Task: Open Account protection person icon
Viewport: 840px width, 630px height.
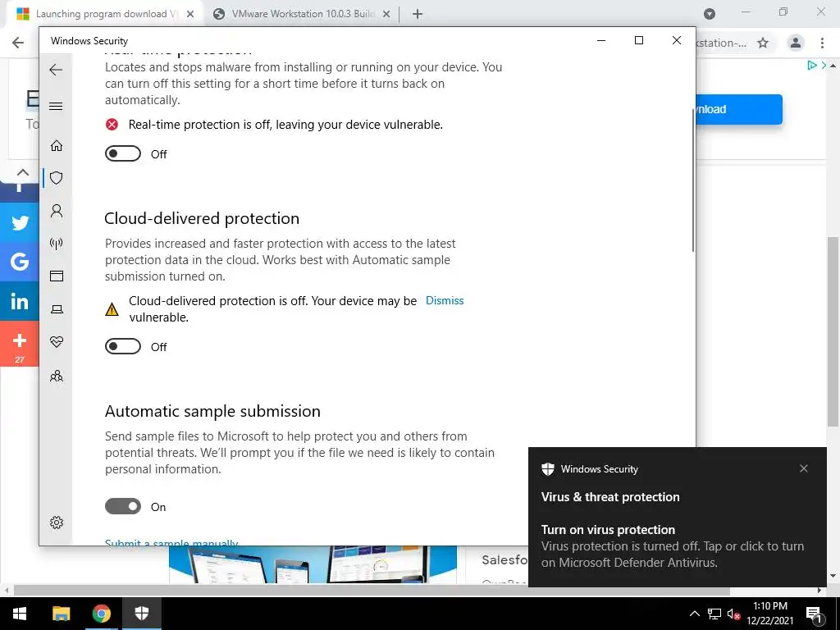Action: pyautogui.click(x=57, y=211)
